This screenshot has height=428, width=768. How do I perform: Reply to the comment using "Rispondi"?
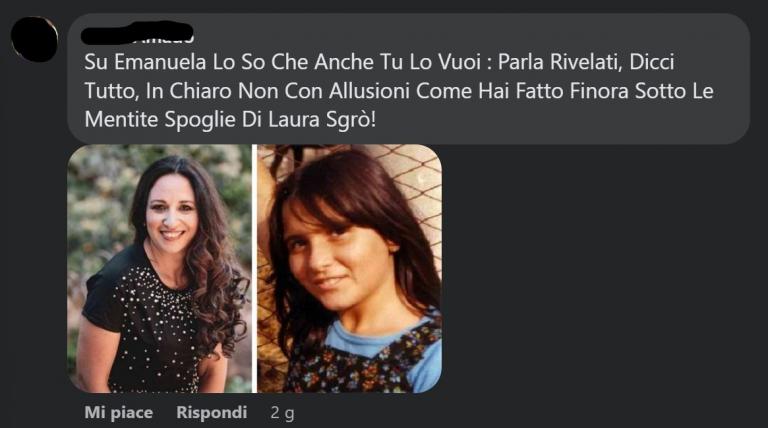211,412
